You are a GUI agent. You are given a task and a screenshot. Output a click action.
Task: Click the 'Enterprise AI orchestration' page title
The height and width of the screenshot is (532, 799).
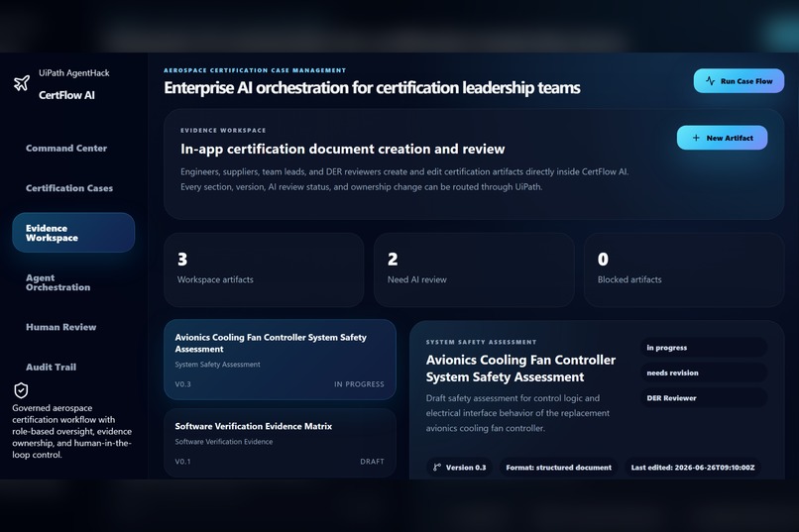click(x=372, y=88)
